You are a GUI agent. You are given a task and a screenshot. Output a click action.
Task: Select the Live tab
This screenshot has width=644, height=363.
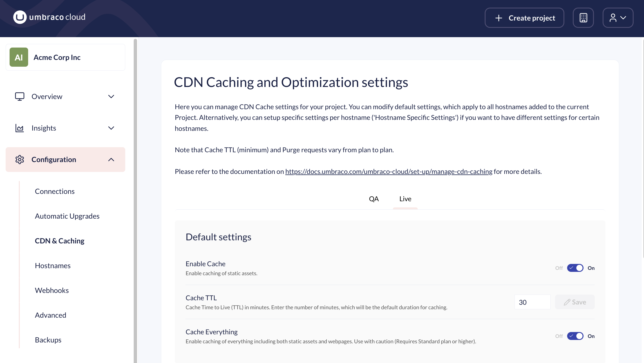tap(405, 199)
